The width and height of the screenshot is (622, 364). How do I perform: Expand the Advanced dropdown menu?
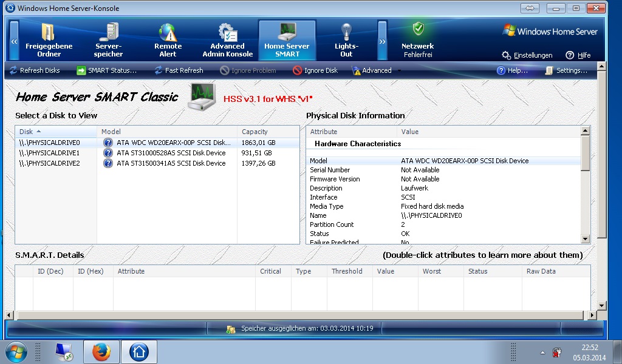point(377,70)
